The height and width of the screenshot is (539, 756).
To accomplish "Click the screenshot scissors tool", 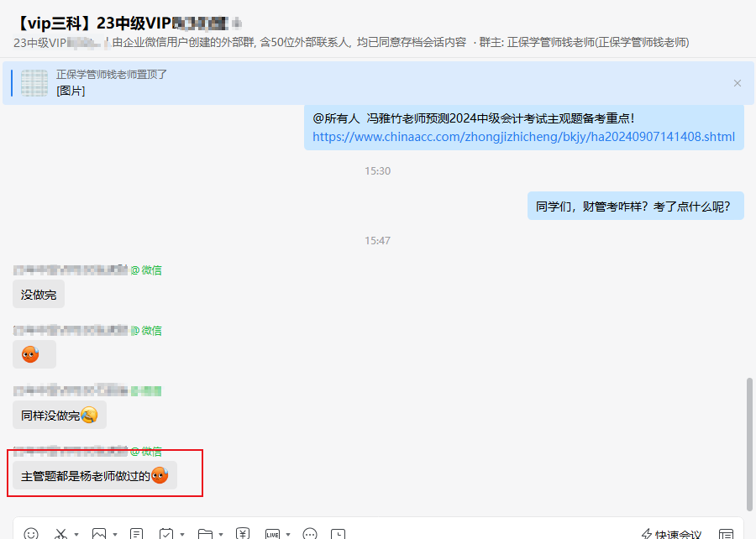I will coord(60,534).
